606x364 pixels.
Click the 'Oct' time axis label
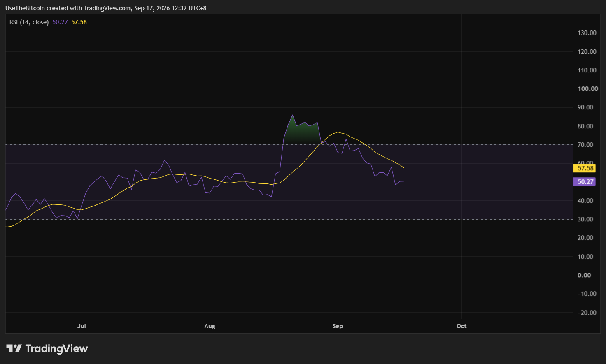tap(461, 326)
